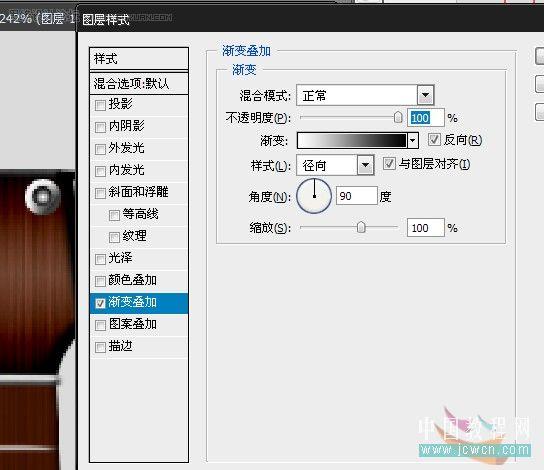The image size is (544, 470).
Task: Click the 缩放 scale slider handle
Action: 361,227
